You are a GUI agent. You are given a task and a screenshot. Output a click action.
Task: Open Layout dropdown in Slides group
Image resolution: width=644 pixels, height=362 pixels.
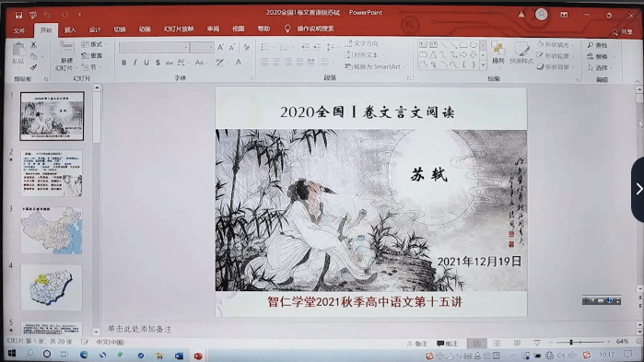95,44
